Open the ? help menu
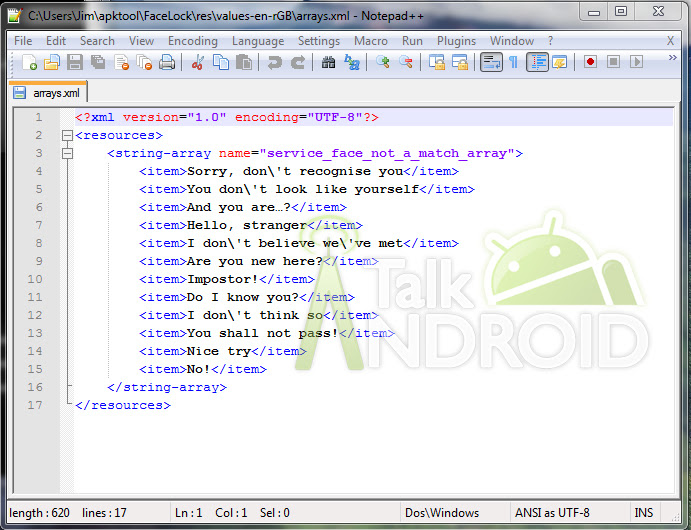691x530 pixels. pyautogui.click(x=550, y=41)
